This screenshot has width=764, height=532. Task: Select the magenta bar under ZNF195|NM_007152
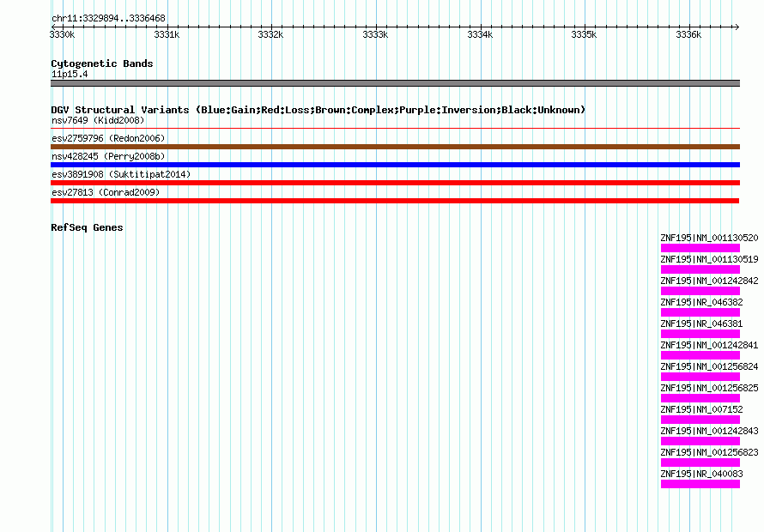(700, 420)
